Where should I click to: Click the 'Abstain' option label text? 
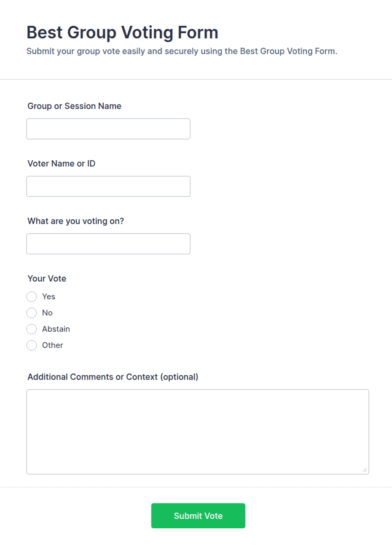pyautogui.click(x=56, y=329)
